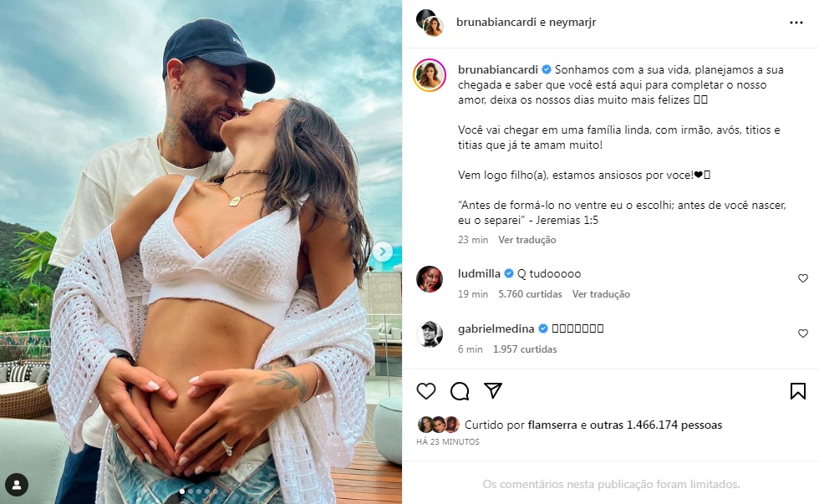The width and height of the screenshot is (819, 504).
Task: Like gabrielmedina's comment
Action: (803, 333)
